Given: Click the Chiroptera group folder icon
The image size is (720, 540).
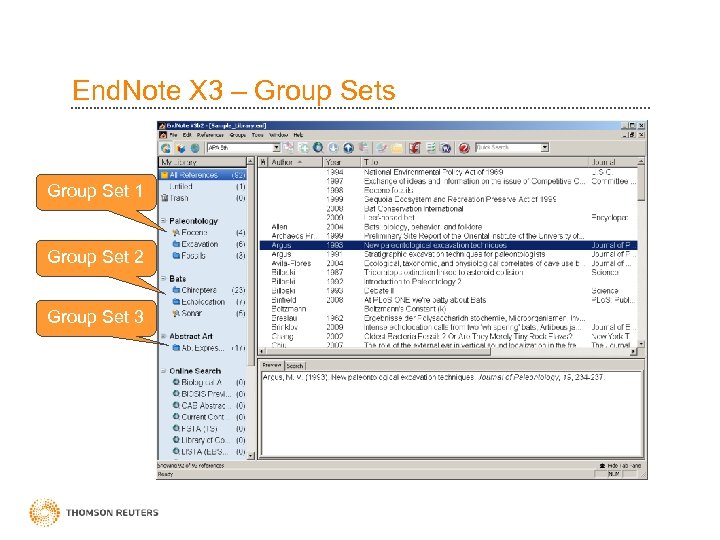Looking at the screenshot, I should 176,290.
